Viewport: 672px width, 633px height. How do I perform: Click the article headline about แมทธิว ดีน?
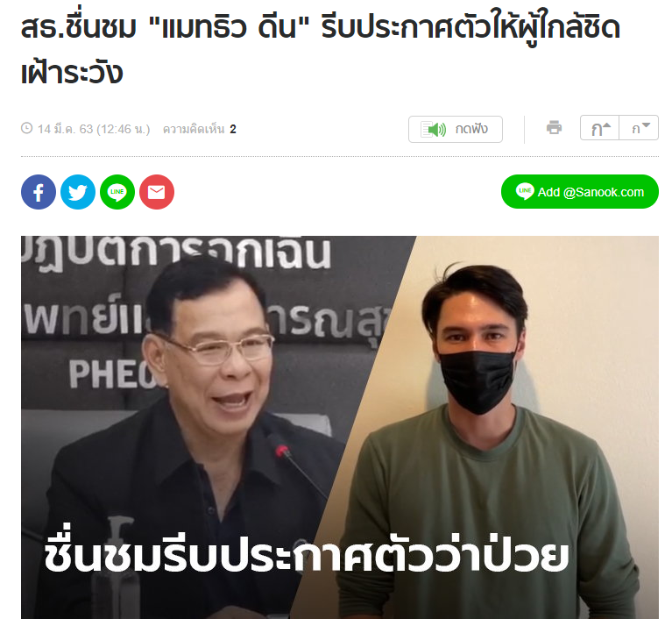321,49
